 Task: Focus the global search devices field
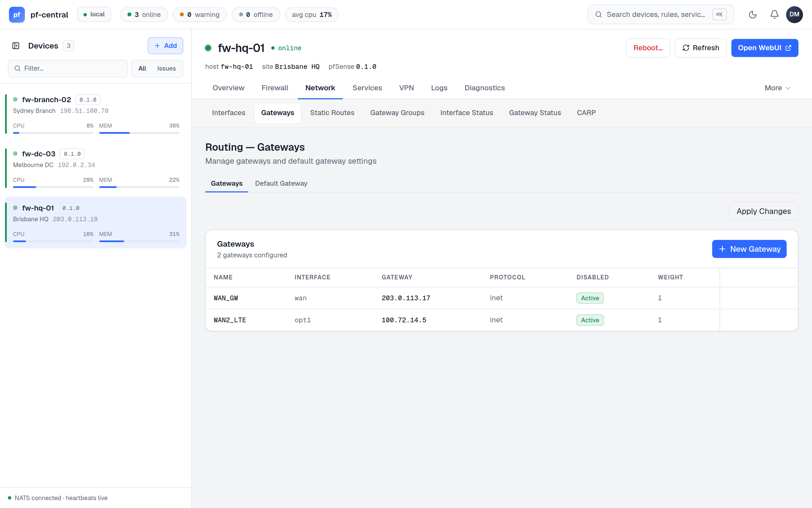[660, 14]
